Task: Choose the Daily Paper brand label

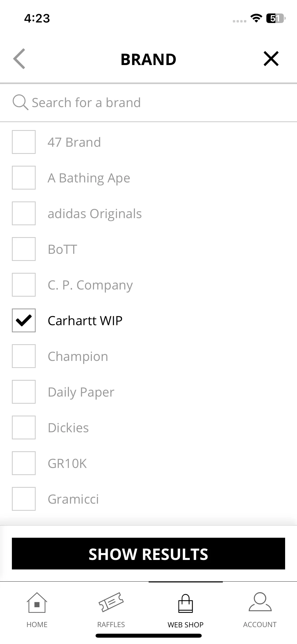Action: click(x=81, y=392)
